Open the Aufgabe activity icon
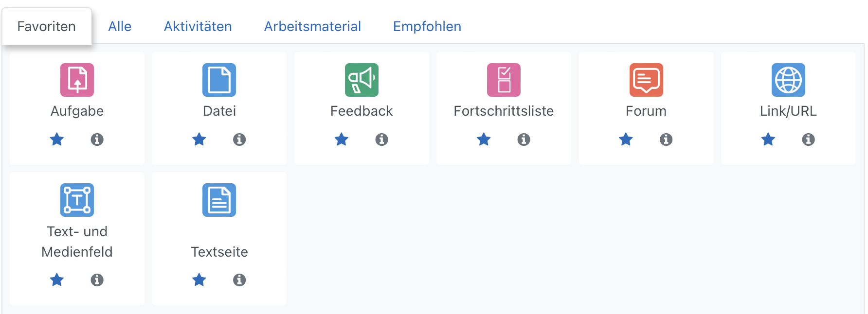 pyautogui.click(x=77, y=80)
